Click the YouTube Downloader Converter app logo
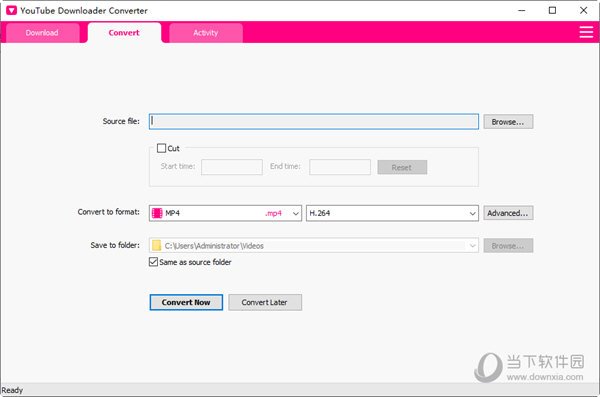Image resolution: width=600 pixels, height=397 pixels. tap(11, 10)
